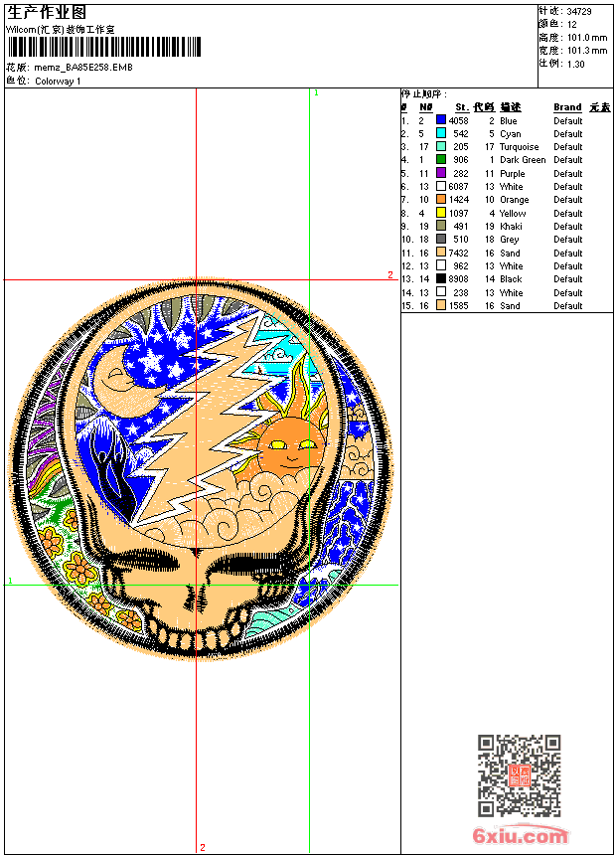Click the 'Dark Green' description text
The height and width of the screenshot is (855, 616).
click(523, 160)
